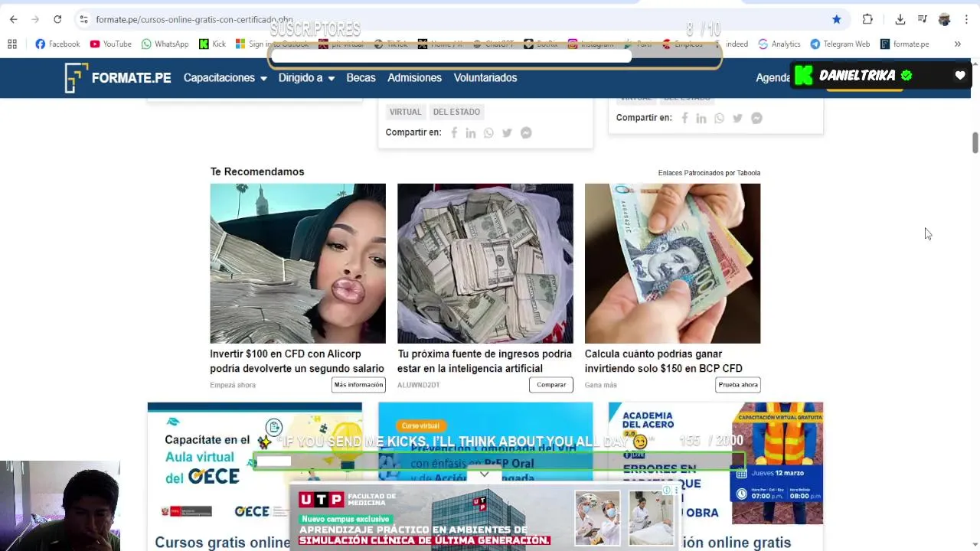
Task: Open the UTP Facultad de Medicina banner ad
Action: pos(484,517)
